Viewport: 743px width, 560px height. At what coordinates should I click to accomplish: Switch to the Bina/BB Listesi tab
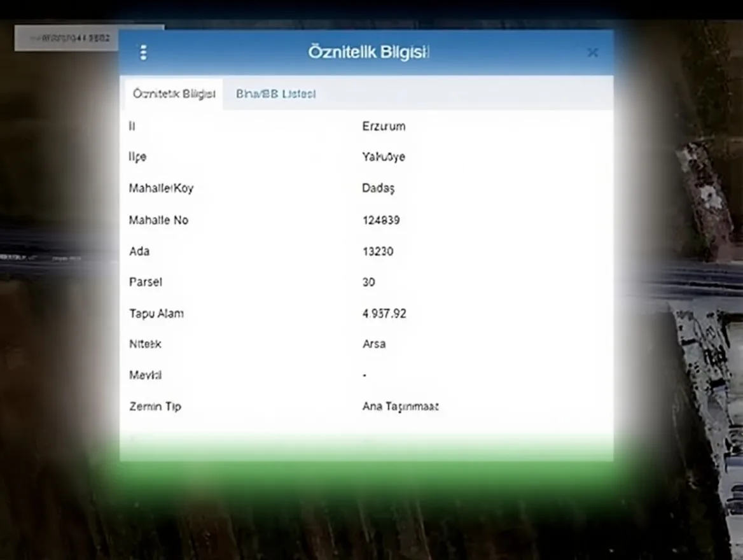pos(276,94)
